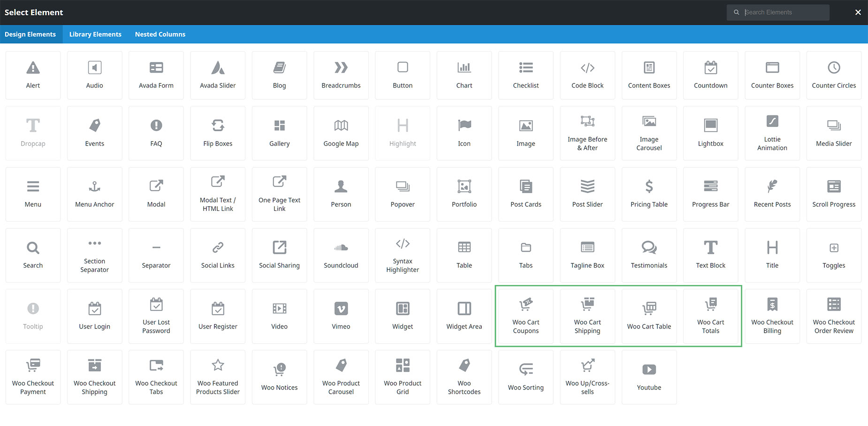Insert the Checklist element
Image resolution: width=868 pixels, height=426 pixels.
tap(526, 75)
